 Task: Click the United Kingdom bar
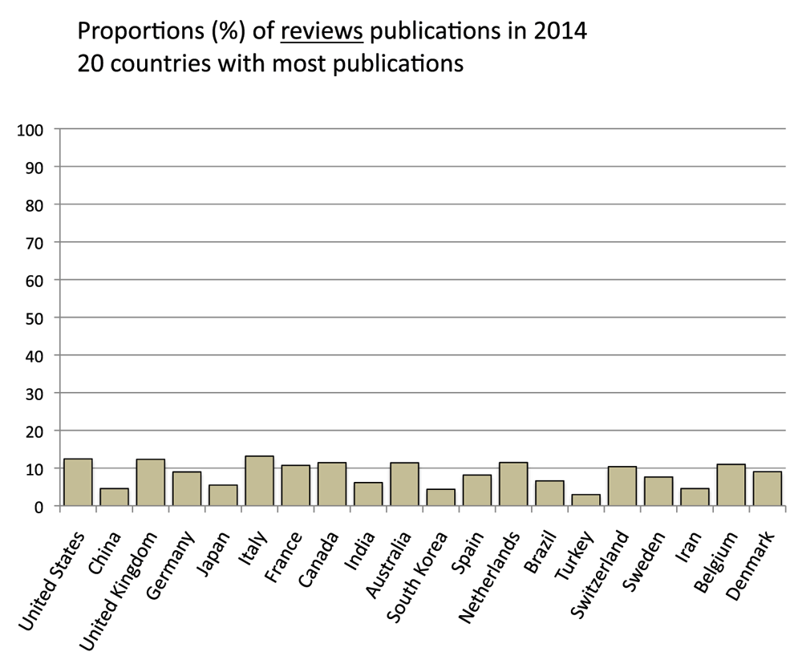tap(151, 483)
